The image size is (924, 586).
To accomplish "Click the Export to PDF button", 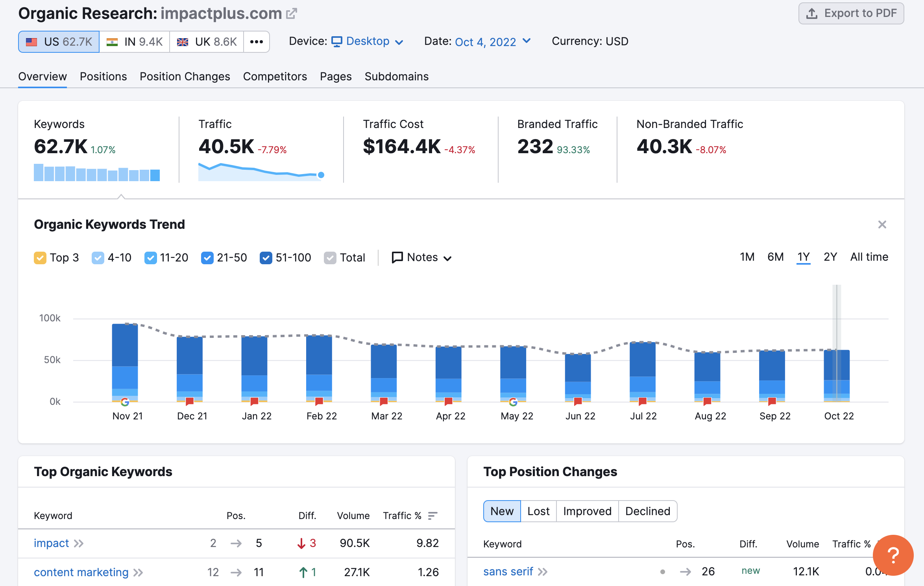I will [851, 13].
